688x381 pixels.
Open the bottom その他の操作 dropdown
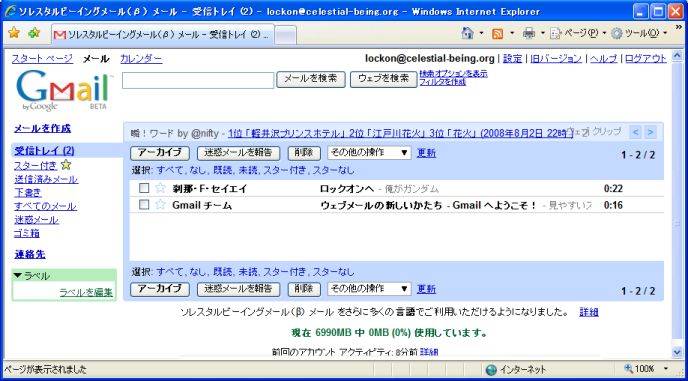coord(369,289)
